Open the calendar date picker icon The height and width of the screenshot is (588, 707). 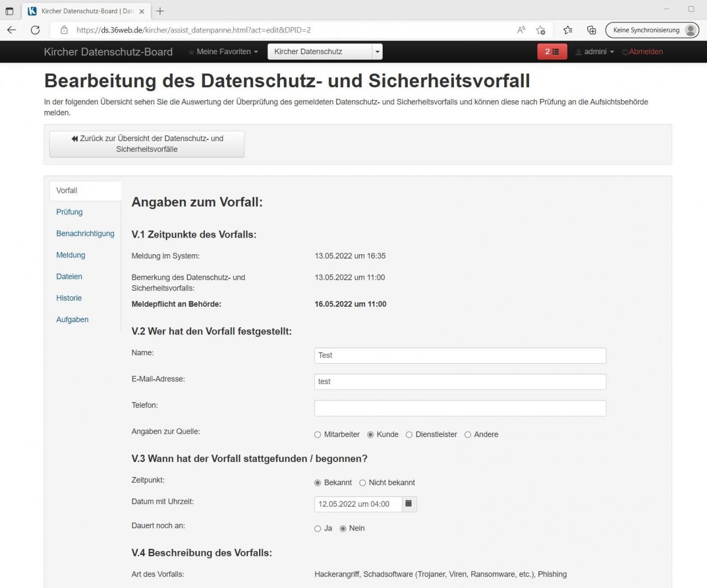[x=409, y=504]
